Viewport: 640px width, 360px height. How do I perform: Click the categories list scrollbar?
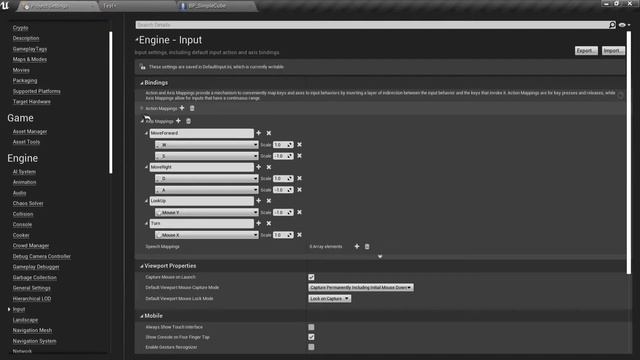coord(111,103)
